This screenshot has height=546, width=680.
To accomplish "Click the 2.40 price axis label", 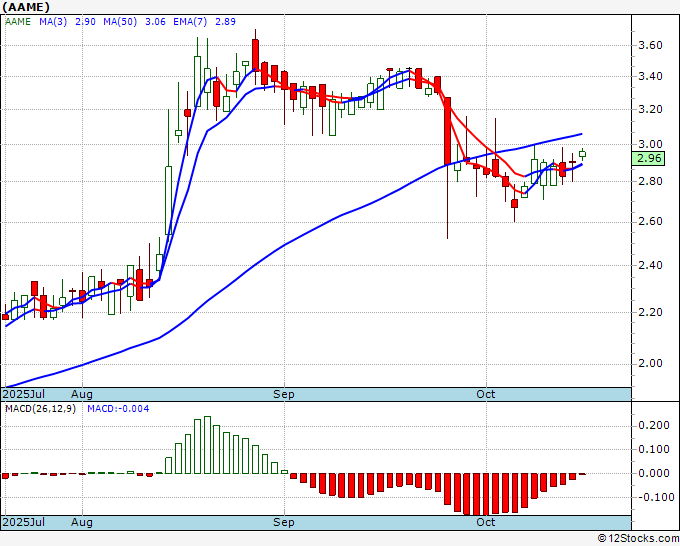I will [650, 265].
